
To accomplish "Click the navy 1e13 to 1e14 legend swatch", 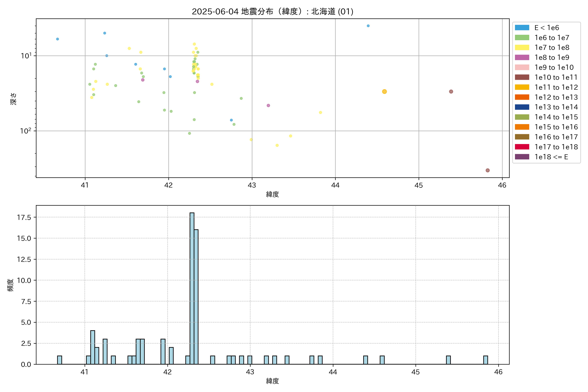I will (x=522, y=107).
